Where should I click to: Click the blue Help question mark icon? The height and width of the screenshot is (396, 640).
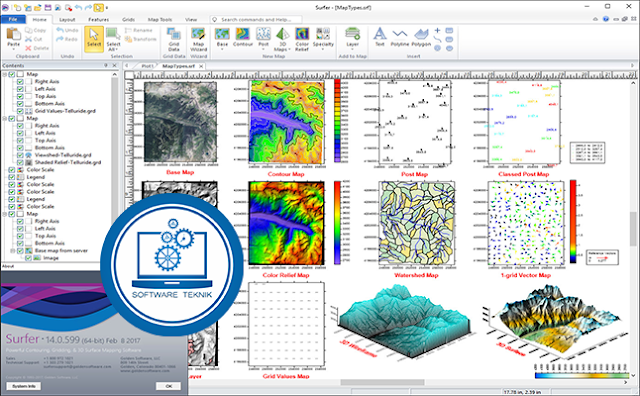pyautogui.click(x=606, y=19)
